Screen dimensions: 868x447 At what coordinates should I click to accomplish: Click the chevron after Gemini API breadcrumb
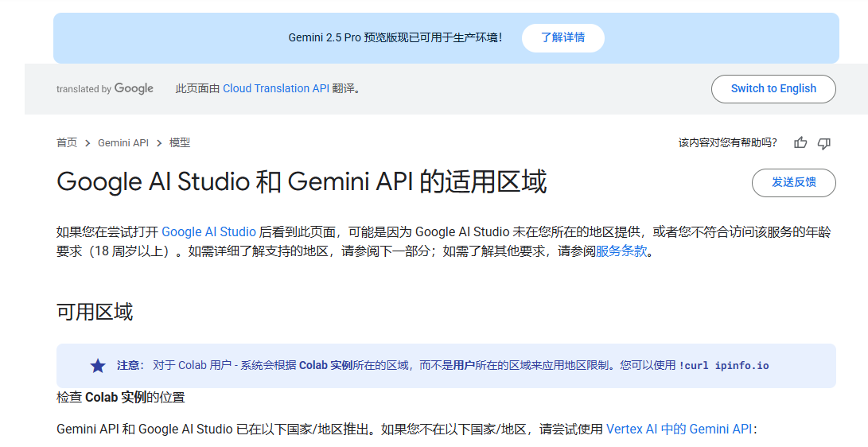pyautogui.click(x=159, y=143)
